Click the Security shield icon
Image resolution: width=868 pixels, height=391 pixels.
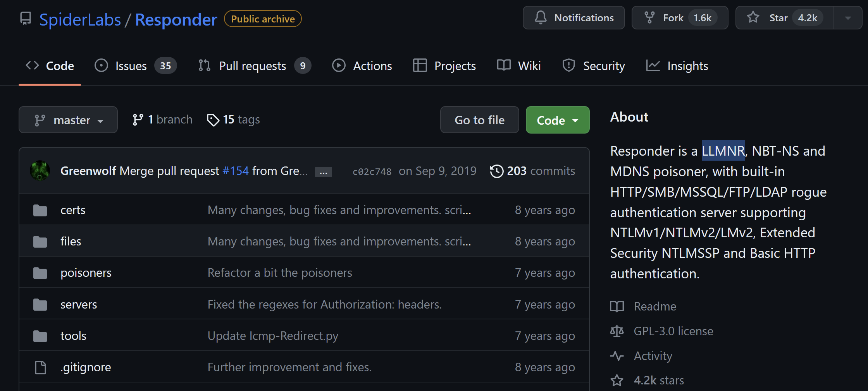[x=568, y=65]
